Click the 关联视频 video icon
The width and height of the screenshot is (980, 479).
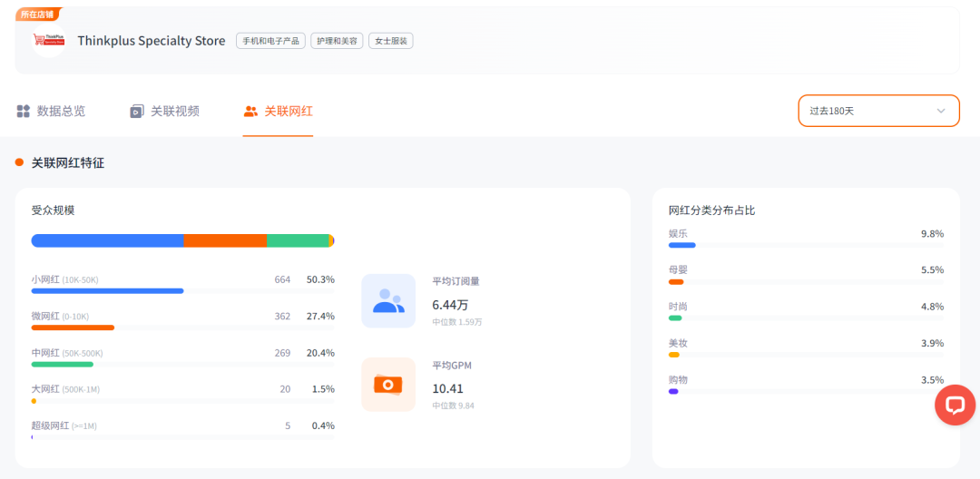(137, 112)
